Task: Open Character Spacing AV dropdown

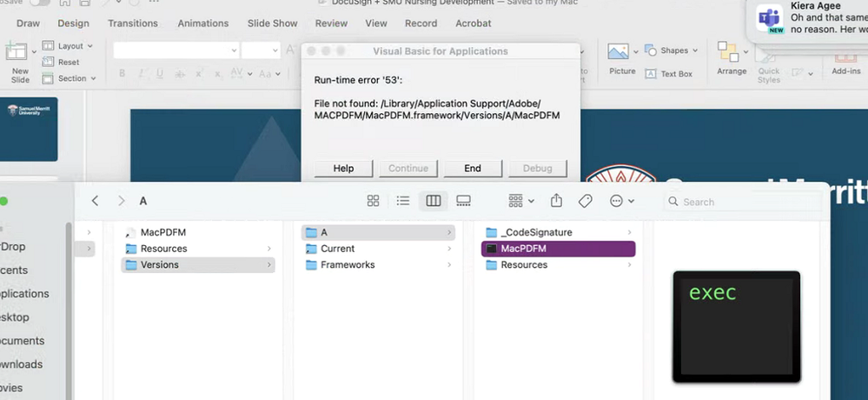Action: (x=242, y=74)
